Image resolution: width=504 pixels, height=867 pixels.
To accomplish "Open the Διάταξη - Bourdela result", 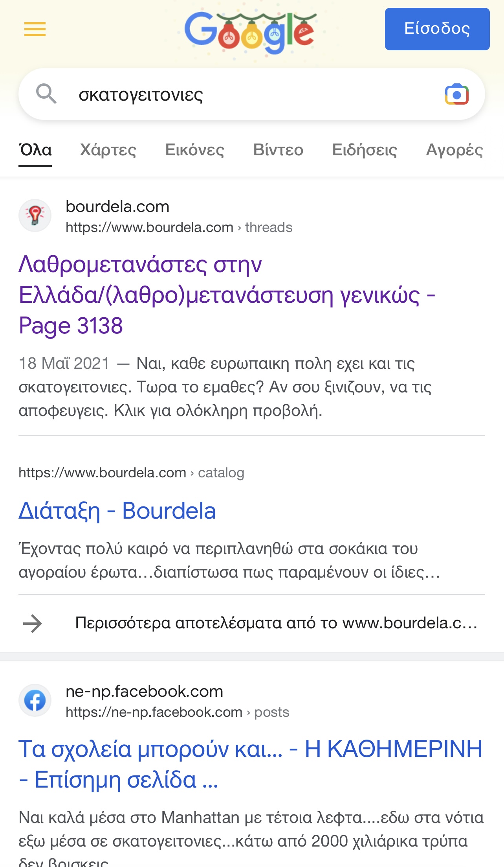I will pos(117,511).
